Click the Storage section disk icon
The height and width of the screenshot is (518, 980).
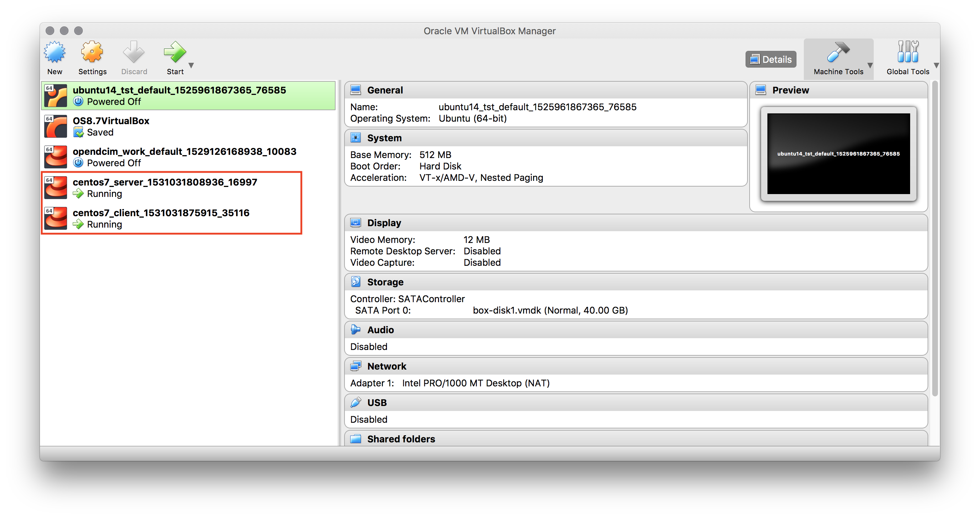(x=355, y=281)
